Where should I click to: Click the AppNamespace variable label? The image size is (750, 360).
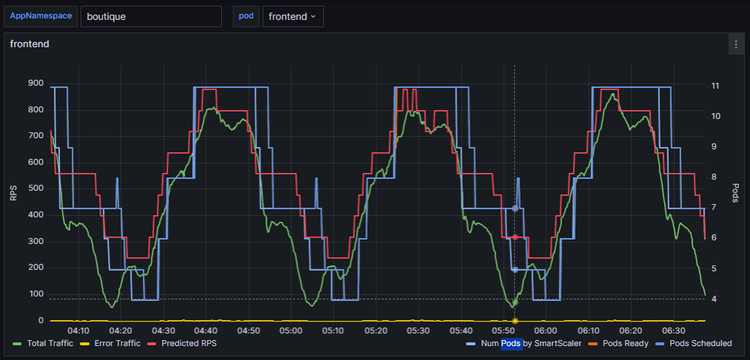(x=41, y=16)
